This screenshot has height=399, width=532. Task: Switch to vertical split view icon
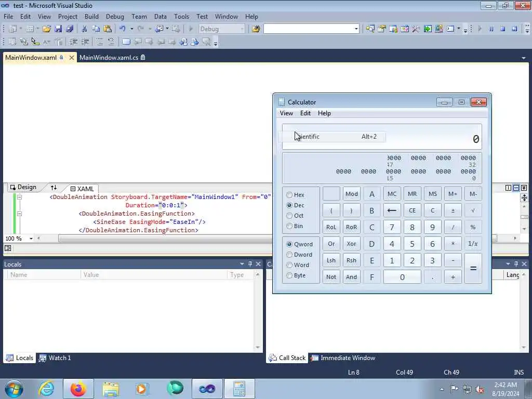(508, 188)
